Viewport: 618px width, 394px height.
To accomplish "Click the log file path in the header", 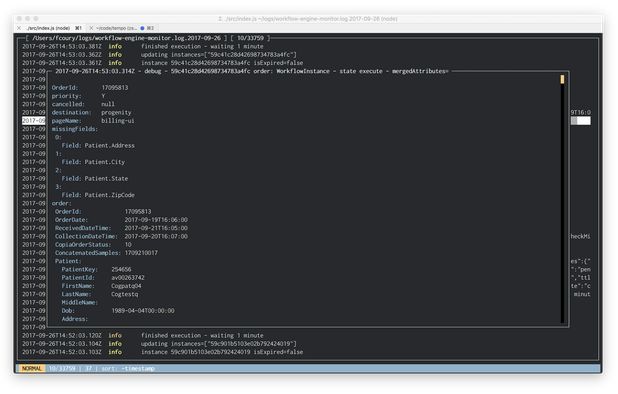I will pyautogui.click(x=127, y=38).
